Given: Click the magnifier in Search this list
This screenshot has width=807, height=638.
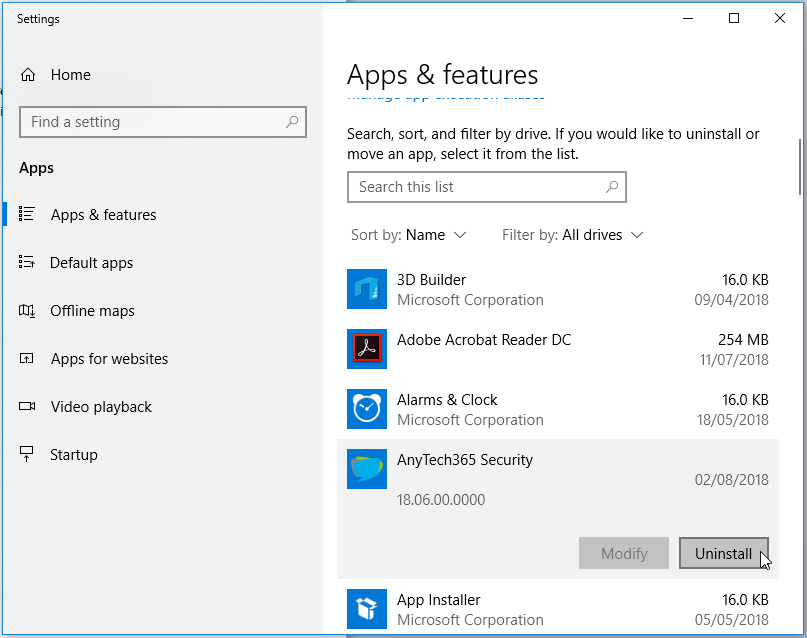Looking at the screenshot, I should [x=611, y=187].
